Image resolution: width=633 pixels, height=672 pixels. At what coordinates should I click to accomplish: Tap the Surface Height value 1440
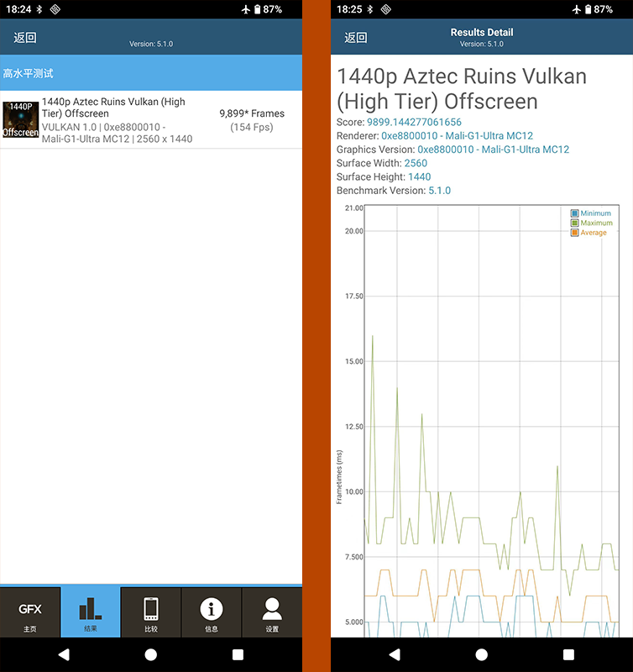point(419,177)
